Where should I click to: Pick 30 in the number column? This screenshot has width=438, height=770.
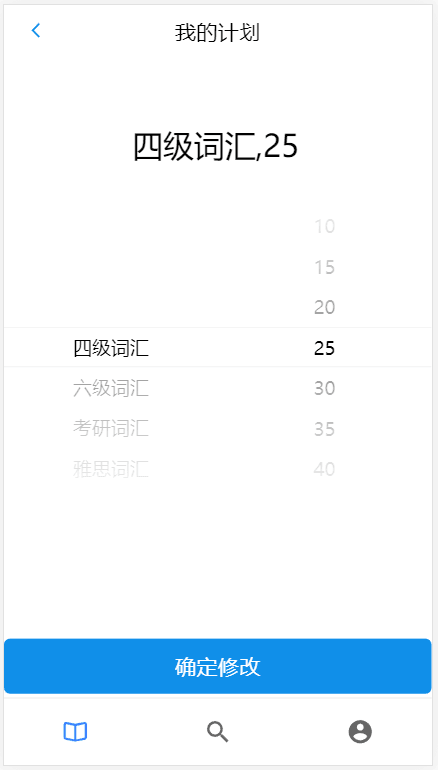(325, 388)
